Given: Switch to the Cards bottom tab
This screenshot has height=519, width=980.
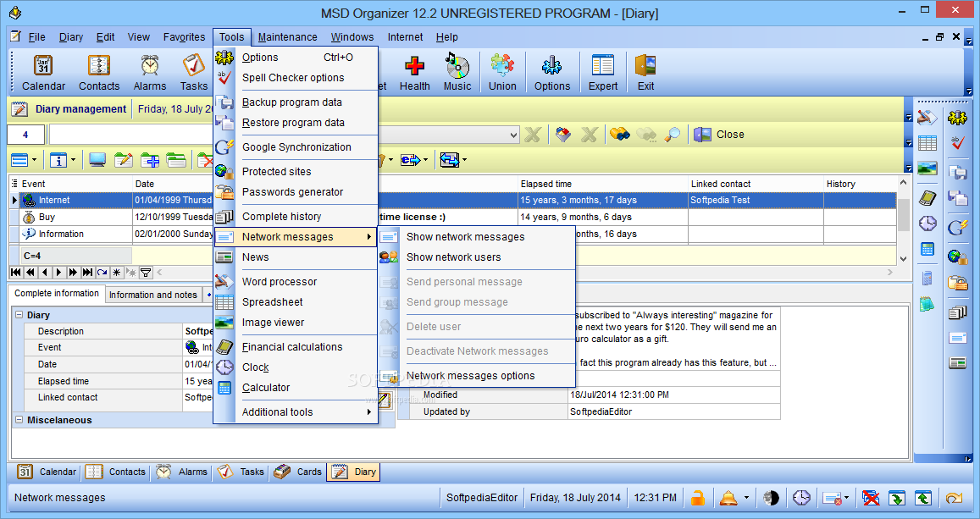Looking at the screenshot, I should click(x=298, y=472).
